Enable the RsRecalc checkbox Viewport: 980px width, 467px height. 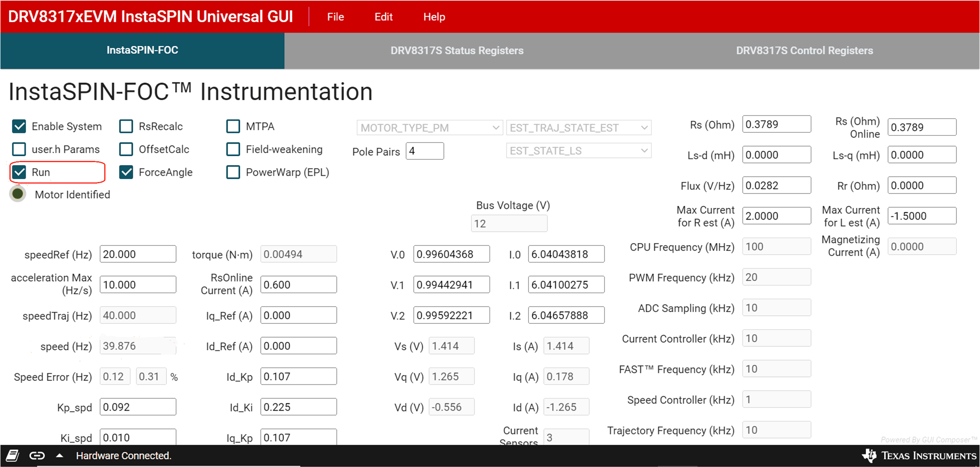126,126
